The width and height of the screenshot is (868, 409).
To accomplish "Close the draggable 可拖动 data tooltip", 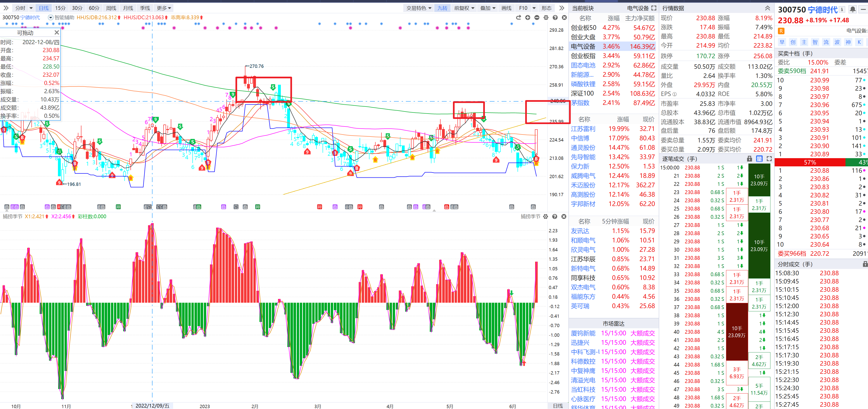I will [57, 32].
